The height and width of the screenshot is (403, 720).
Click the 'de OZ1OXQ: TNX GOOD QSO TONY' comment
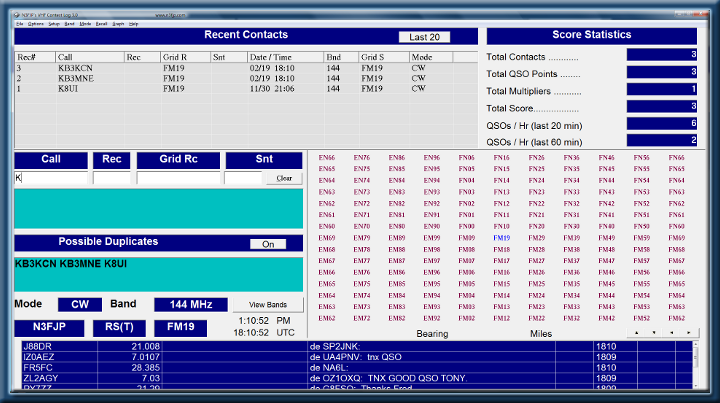pos(388,378)
